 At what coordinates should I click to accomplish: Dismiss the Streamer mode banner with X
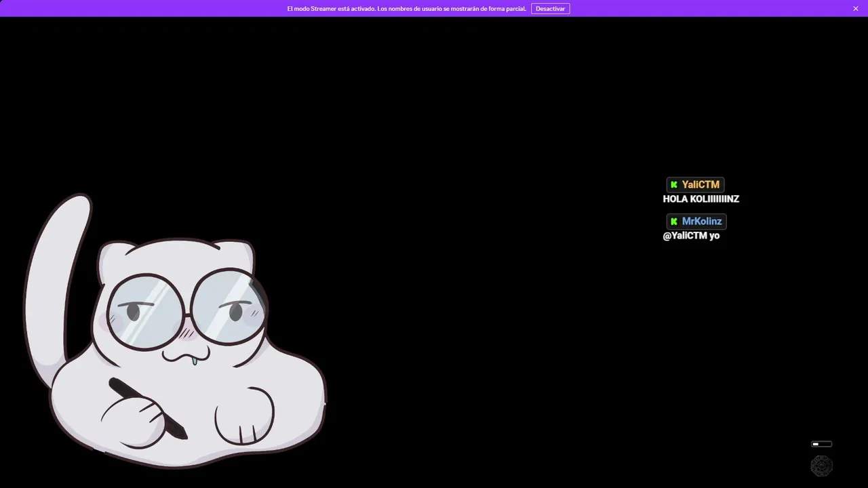pyautogui.click(x=856, y=9)
